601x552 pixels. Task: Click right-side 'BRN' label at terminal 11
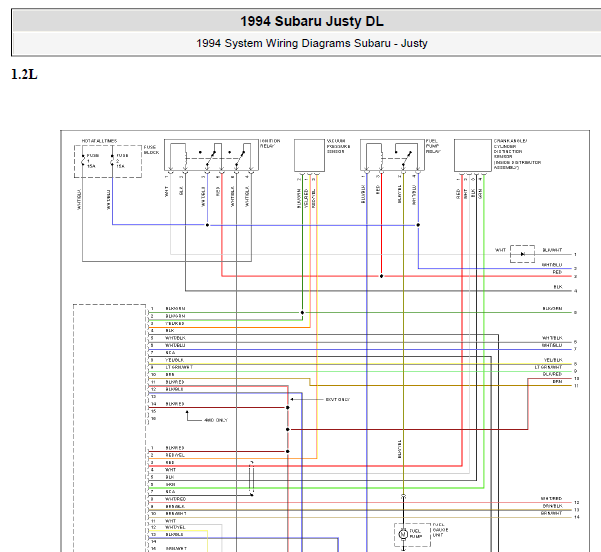(x=557, y=382)
